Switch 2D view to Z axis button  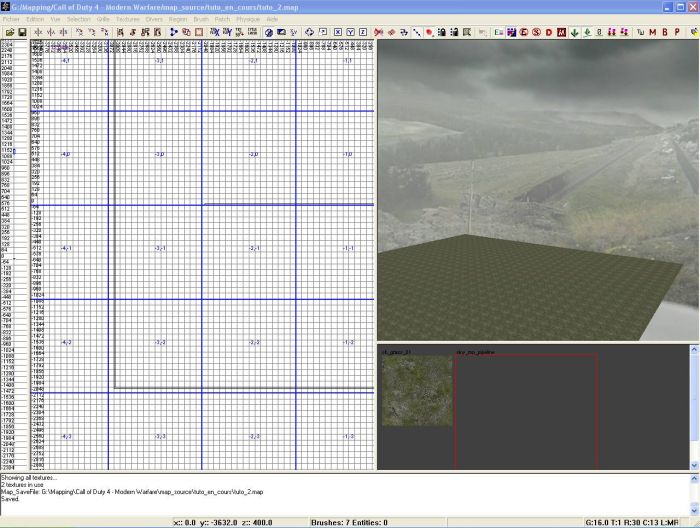(x=363, y=32)
